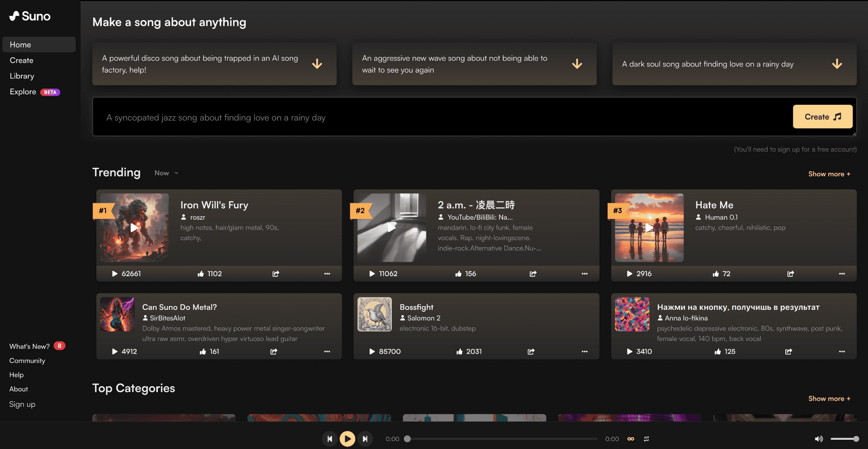Adjust the volume slider
The height and width of the screenshot is (449, 868).
coord(844,439)
